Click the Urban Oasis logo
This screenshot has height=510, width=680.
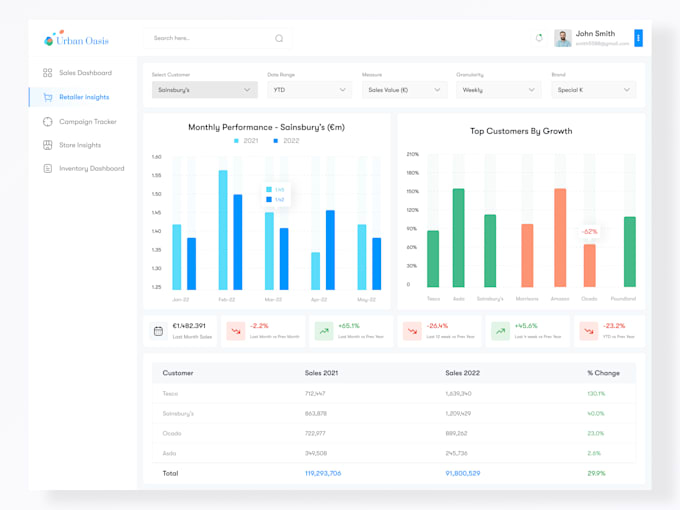click(76, 39)
